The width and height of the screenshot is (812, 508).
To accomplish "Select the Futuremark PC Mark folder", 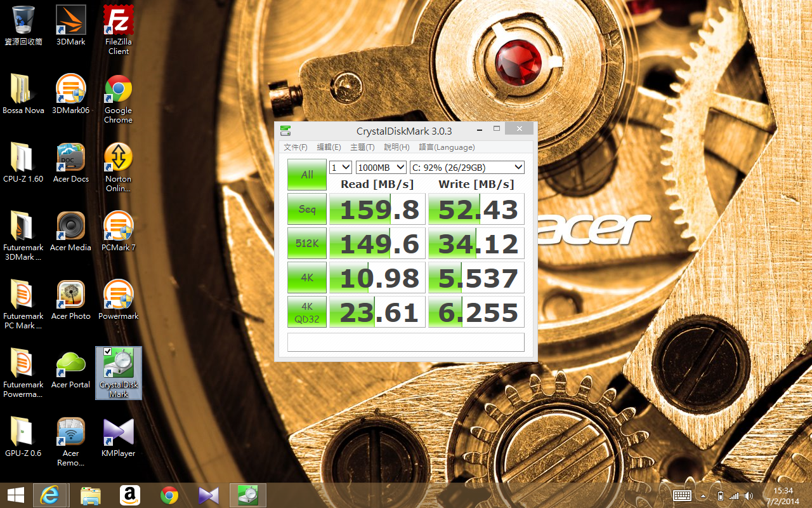I will tap(23, 304).
